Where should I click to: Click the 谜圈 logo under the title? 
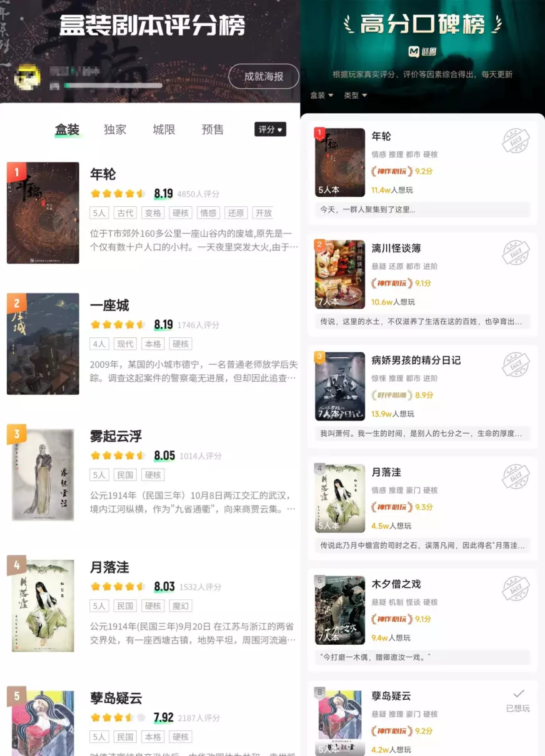(x=422, y=51)
